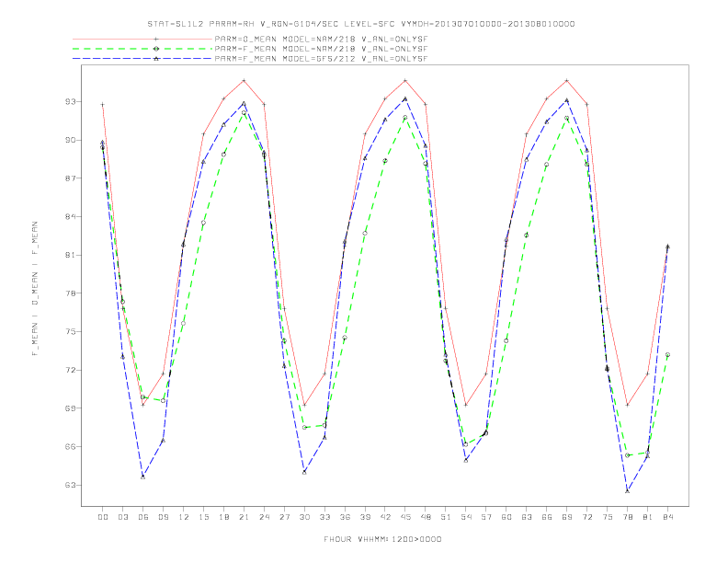728x563 pixels.
Task: Click y-axis tick label 72
Action: pyautogui.click(x=70, y=370)
